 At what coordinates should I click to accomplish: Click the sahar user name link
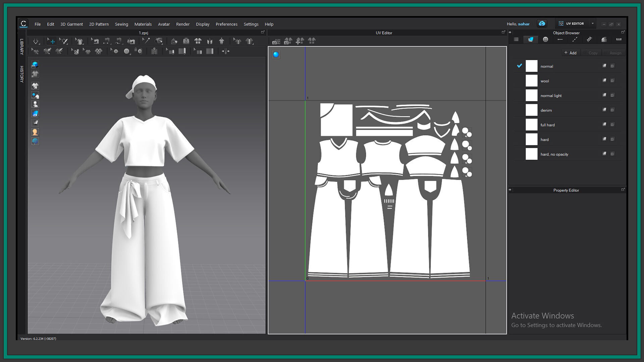tap(524, 24)
